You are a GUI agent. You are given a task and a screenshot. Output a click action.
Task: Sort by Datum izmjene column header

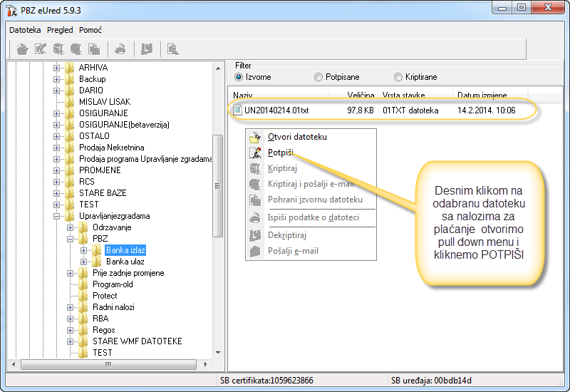click(490, 96)
